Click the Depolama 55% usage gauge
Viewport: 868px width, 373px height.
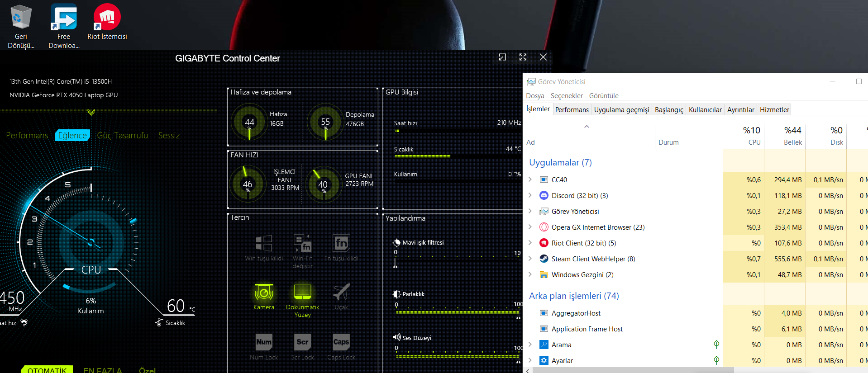[x=325, y=122]
